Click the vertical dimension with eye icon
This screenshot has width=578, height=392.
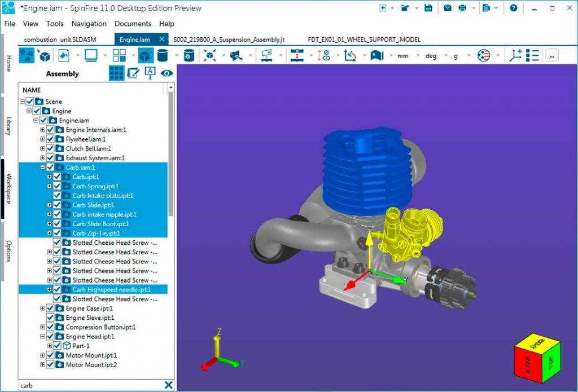coord(323,56)
